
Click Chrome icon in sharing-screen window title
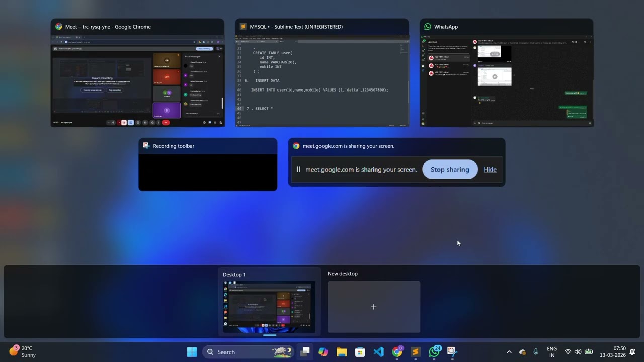[x=296, y=146]
